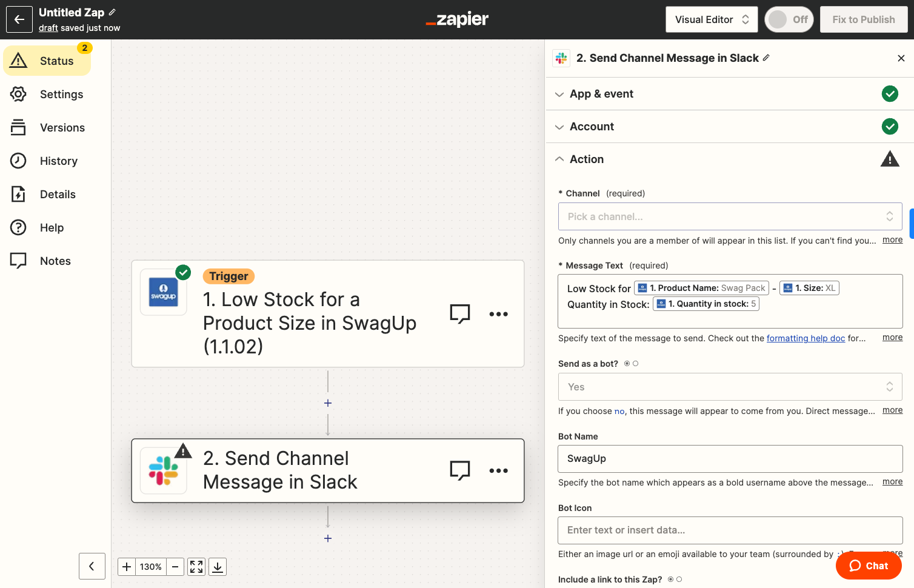Open the Chat support button

tap(869, 566)
